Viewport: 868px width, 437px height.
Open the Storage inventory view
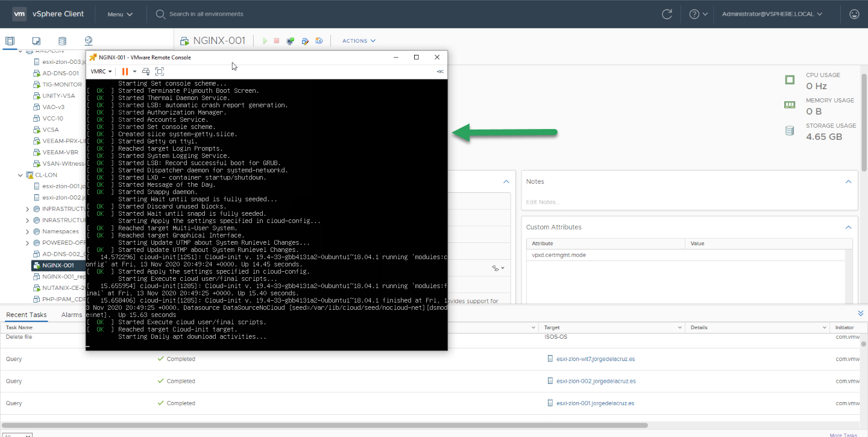click(62, 41)
